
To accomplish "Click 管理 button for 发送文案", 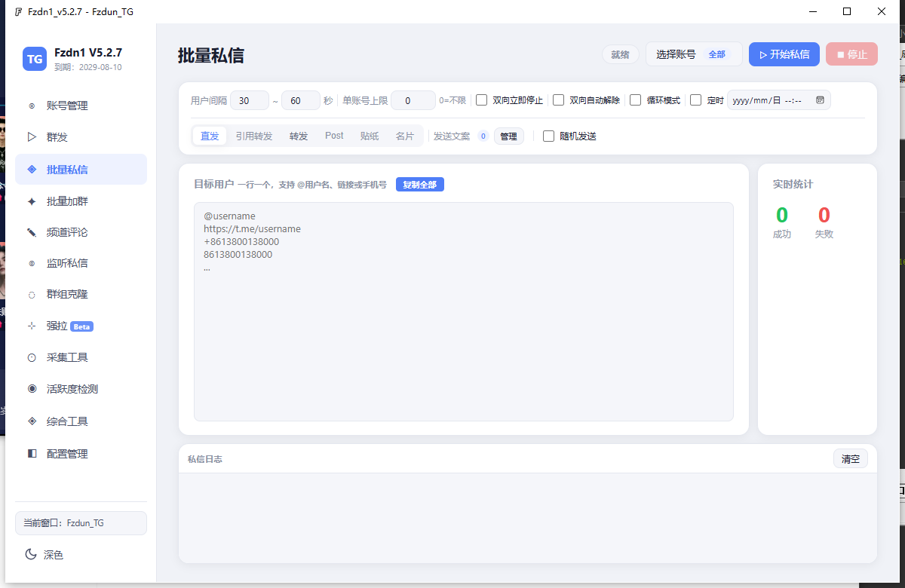I will [509, 136].
